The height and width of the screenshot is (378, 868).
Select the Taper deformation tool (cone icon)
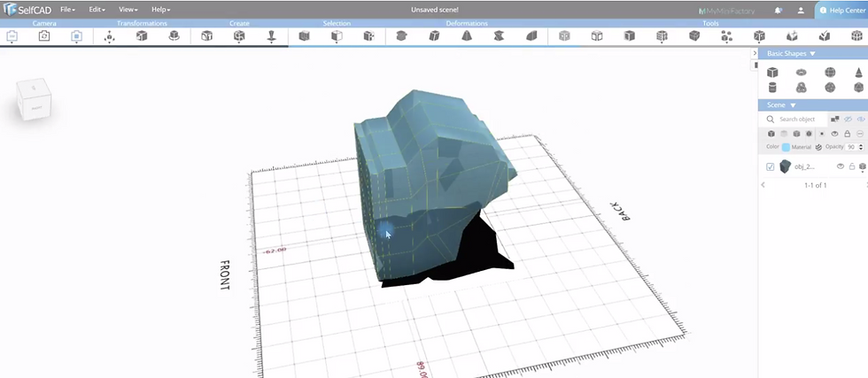[x=467, y=36]
